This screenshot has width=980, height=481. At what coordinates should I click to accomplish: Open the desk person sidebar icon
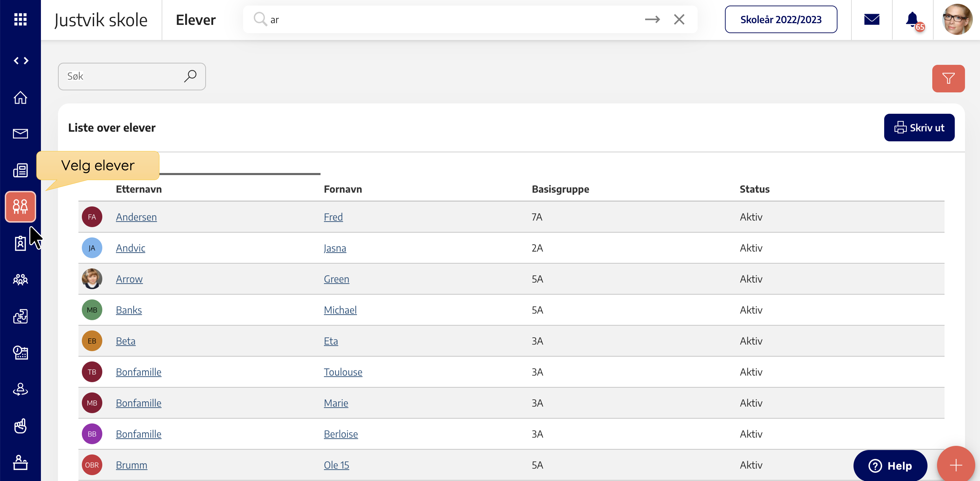(20, 462)
